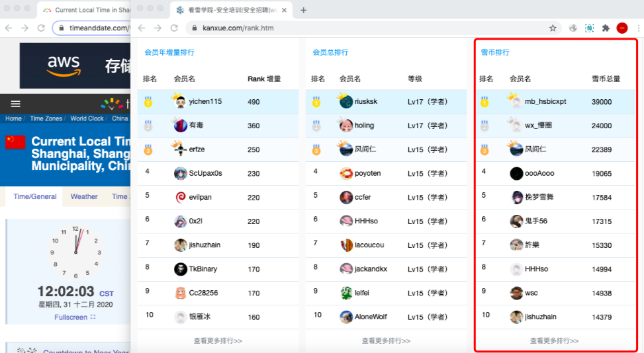
Task: Click 查看更多排行 under 雪币排行
Action: click(x=554, y=340)
